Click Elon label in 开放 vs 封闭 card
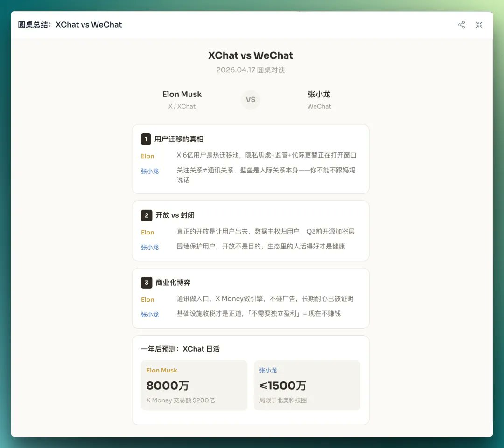The image size is (504, 448). point(147,233)
